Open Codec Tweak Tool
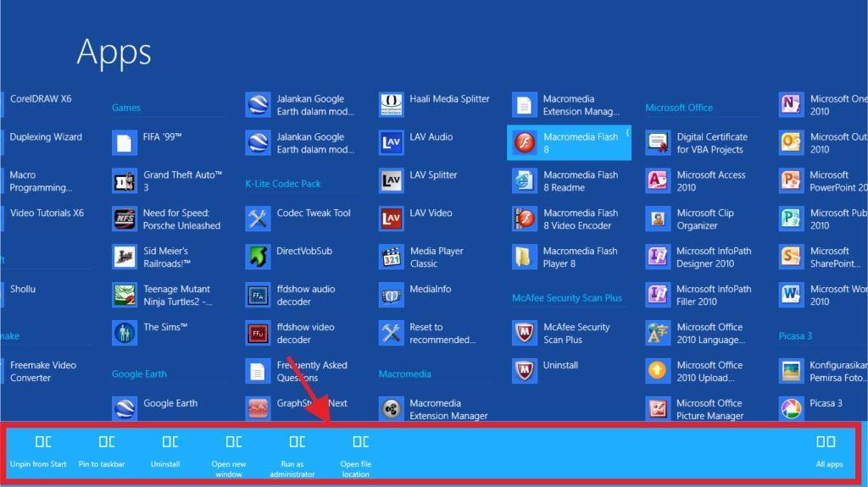This screenshot has width=868, height=487. coord(298,219)
